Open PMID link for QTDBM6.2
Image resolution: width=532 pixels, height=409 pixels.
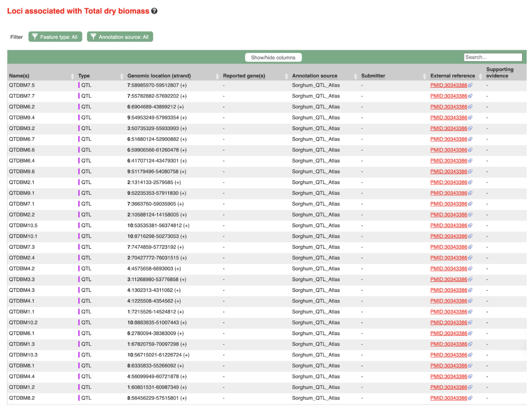point(449,107)
